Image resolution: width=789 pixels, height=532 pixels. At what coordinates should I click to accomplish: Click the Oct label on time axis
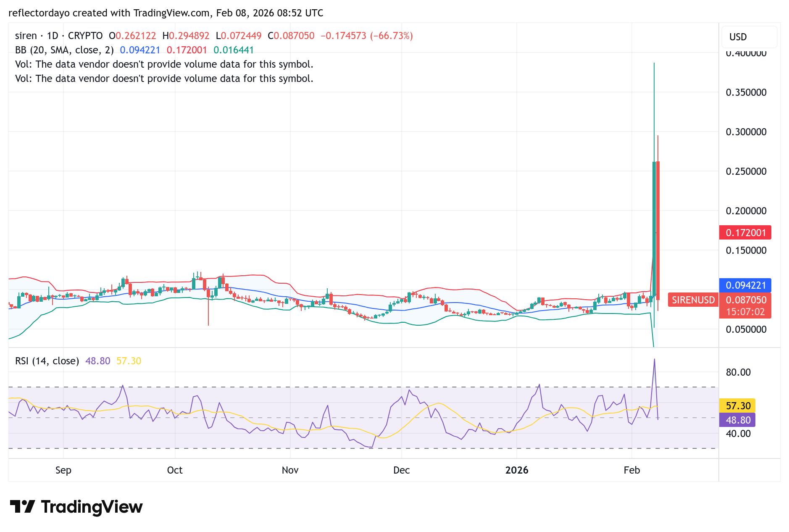pyautogui.click(x=175, y=470)
